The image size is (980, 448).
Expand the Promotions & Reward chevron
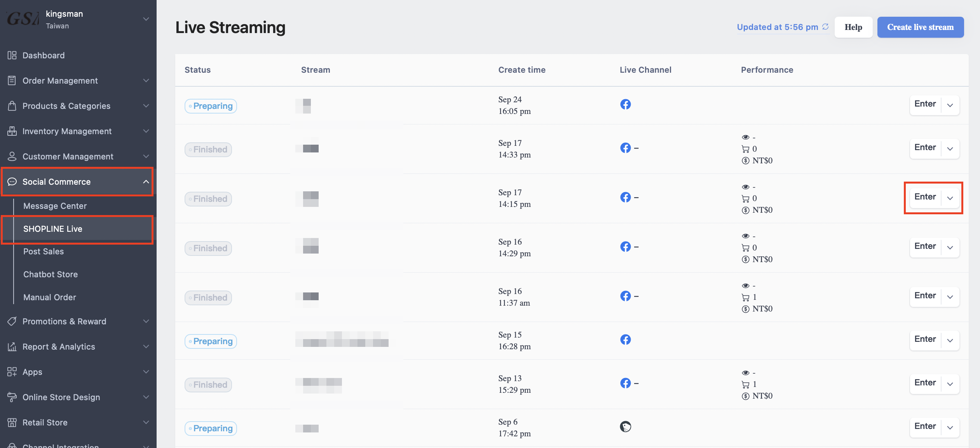[146, 321]
